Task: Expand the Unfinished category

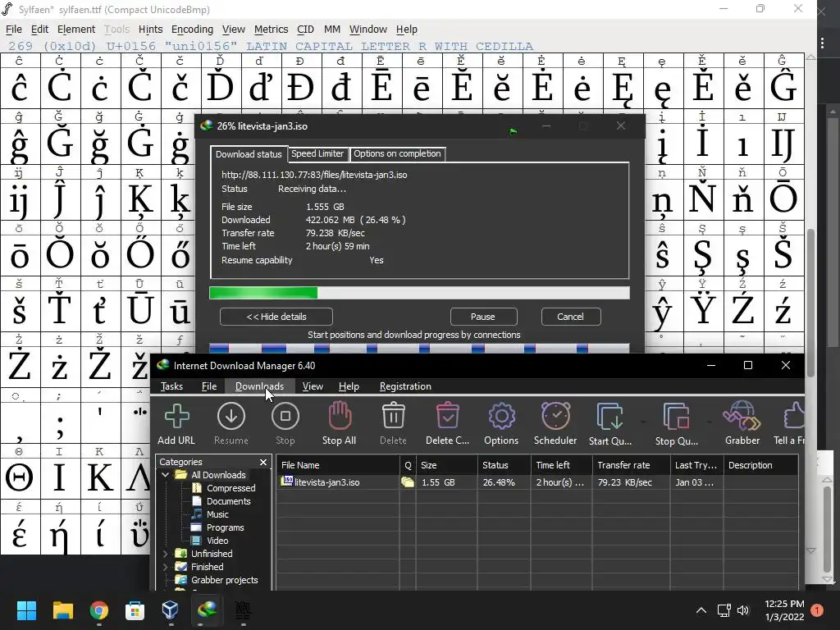Action: tap(166, 554)
